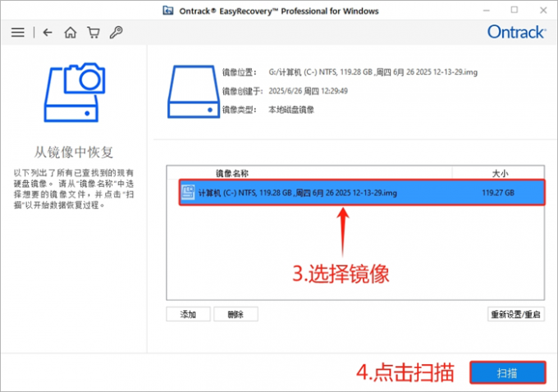Viewport: 558px width, 392px height.
Task: Minimize the EasyRecovery window
Action: (x=487, y=11)
